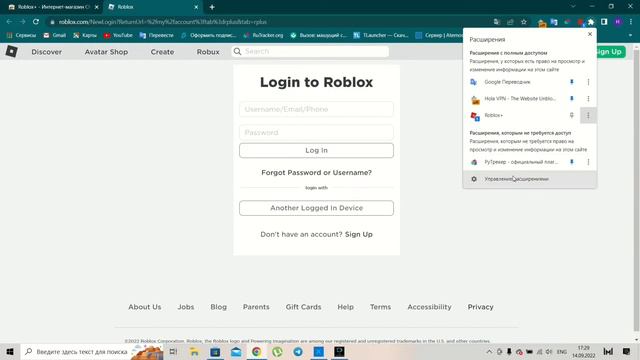Open Create in Roblox navbar
Viewport: 640px width, 360px height.
tap(162, 52)
